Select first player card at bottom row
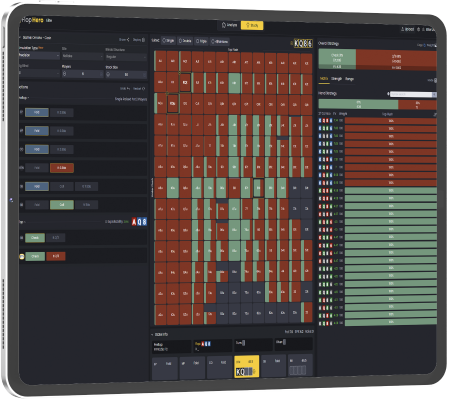The image size is (473, 399). (165, 368)
